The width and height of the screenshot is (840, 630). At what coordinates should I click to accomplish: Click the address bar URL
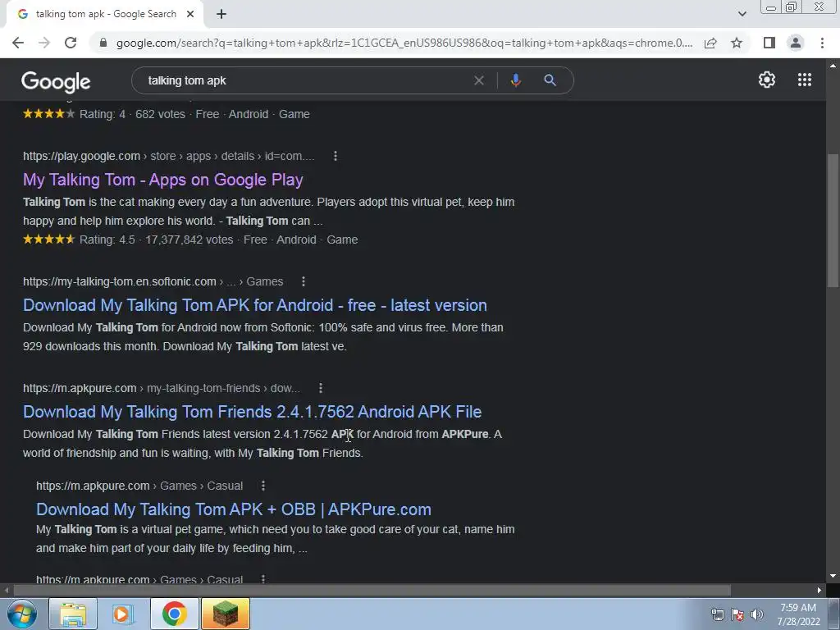(404, 43)
